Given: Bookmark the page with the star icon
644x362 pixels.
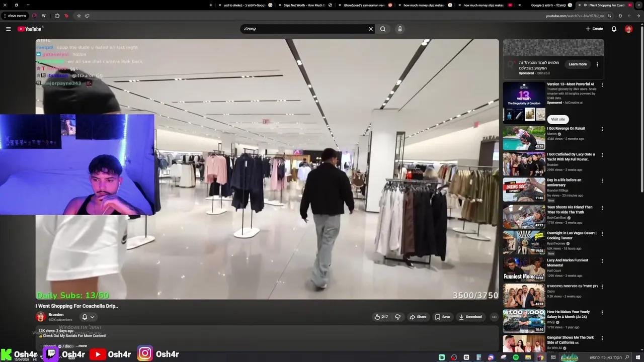Looking at the screenshot, I should [78, 16].
